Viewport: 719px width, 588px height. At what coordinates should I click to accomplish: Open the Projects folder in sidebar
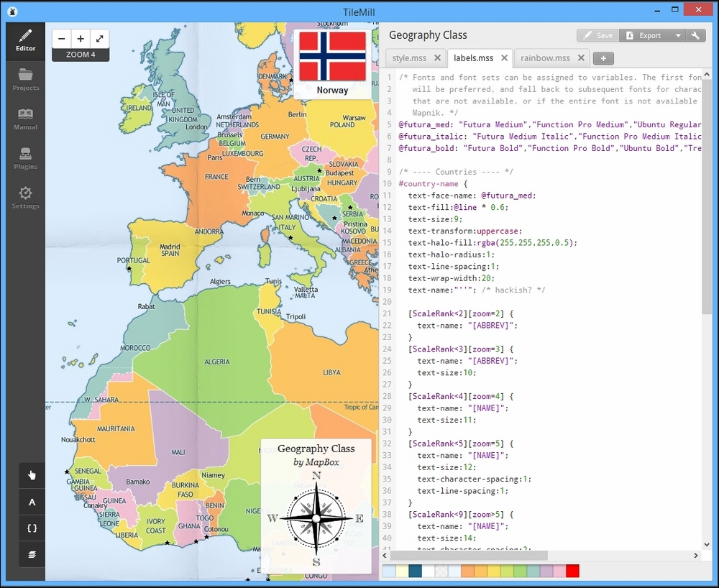tap(25, 78)
